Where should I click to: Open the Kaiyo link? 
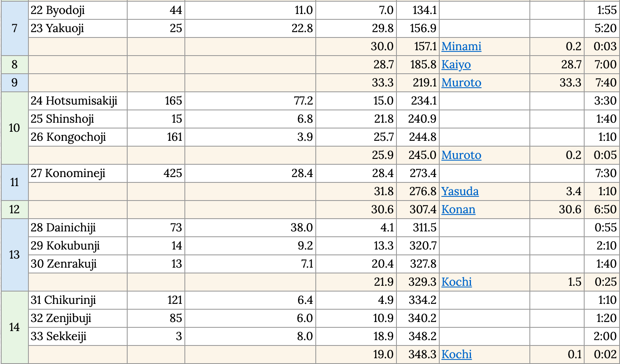[456, 65]
